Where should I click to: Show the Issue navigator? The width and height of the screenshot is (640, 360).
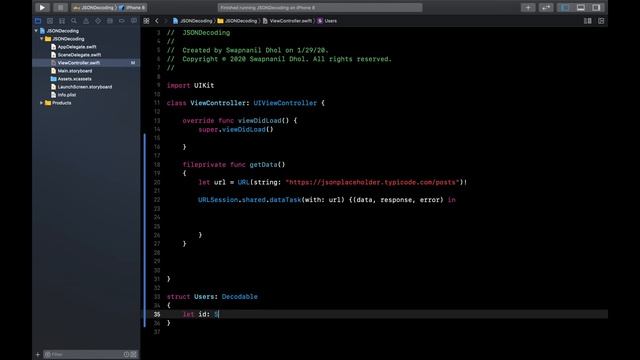86,20
